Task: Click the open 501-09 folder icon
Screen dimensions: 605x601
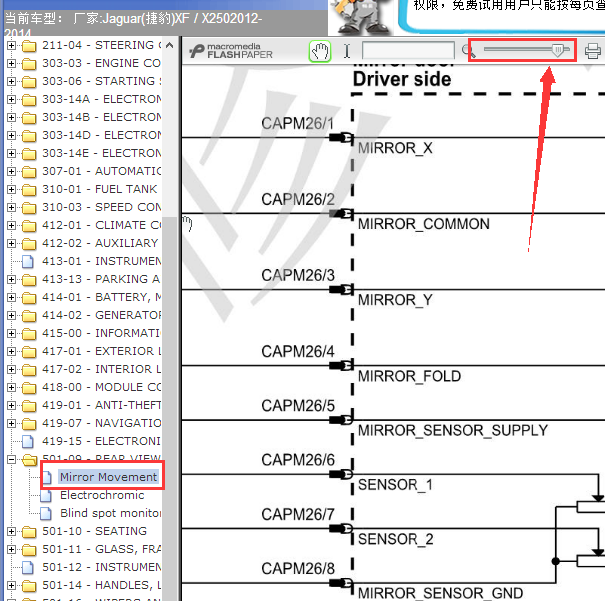Action: 30,459
